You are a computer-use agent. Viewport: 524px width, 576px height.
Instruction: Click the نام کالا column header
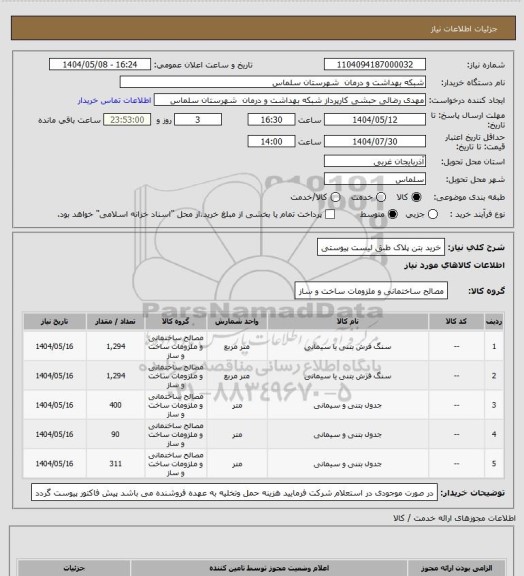(348, 322)
